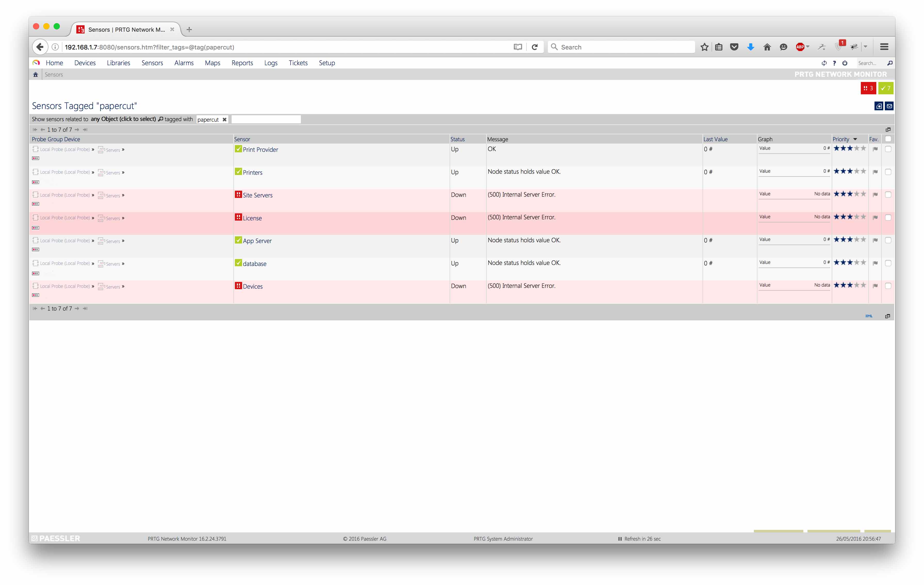This screenshot has height=585, width=924.
Task: Check the Print Provider row checkbox
Action: (x=888, y=149)
